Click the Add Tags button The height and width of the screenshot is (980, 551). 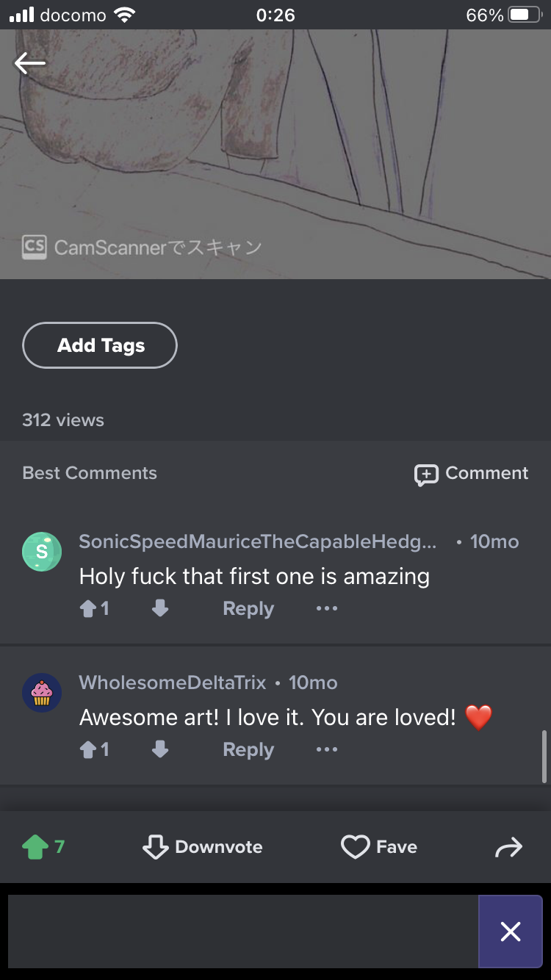(x=100, y=345)
